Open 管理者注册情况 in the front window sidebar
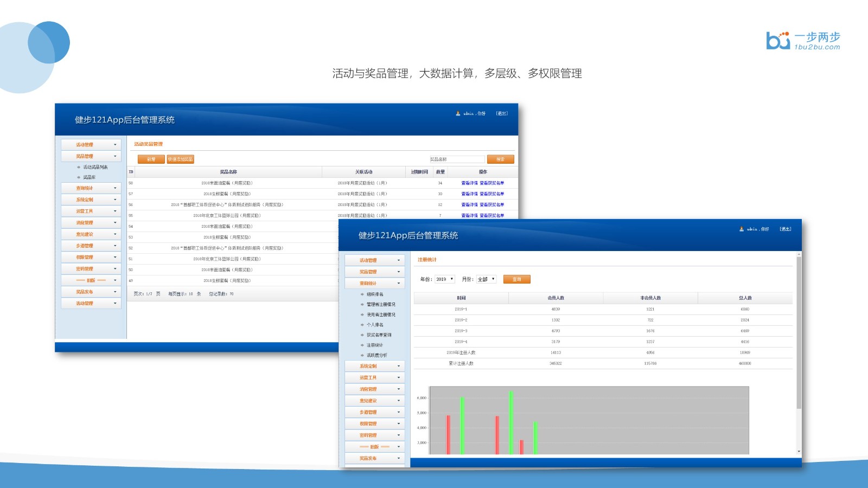 (x=381, y=305)
